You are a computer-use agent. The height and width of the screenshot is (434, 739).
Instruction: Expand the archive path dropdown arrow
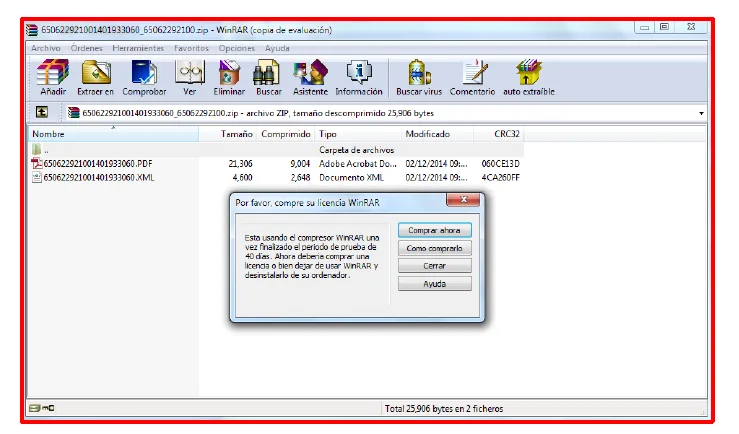tap(701, 113)
